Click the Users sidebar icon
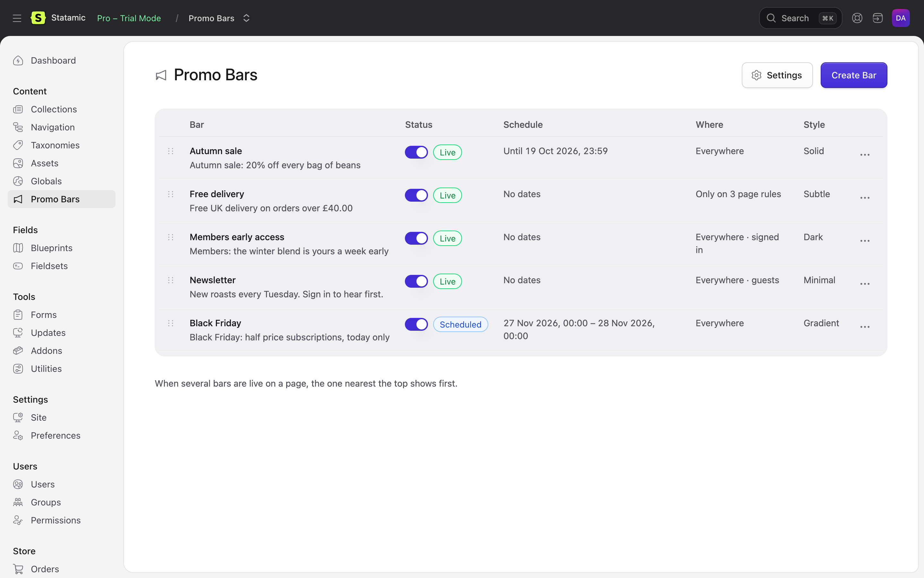This screenshot has width=924, height=578. pos(18,484)
